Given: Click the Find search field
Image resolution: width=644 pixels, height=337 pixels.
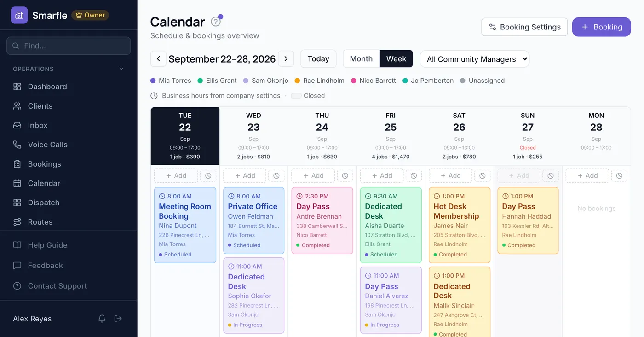Looking at the screenshot, I should coord(69,46).
